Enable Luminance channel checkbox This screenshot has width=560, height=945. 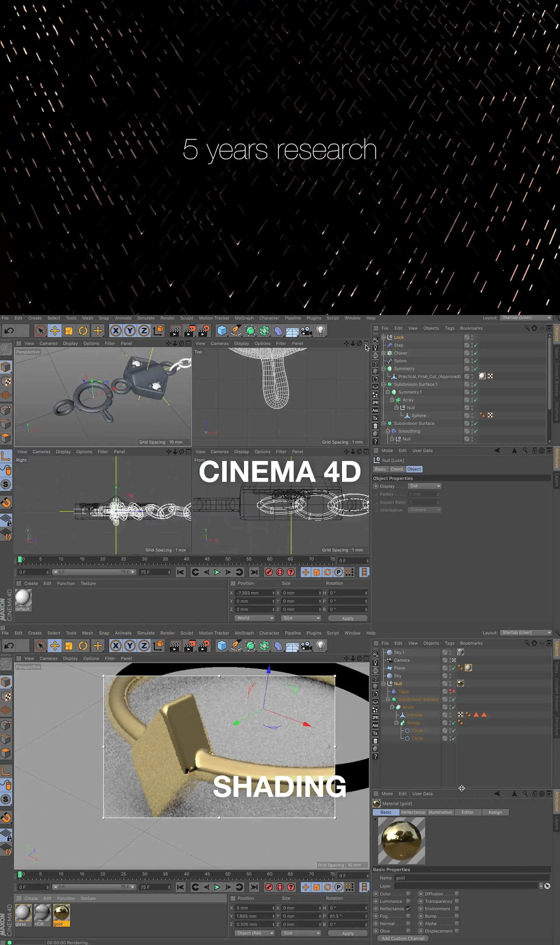pos(408,901)
